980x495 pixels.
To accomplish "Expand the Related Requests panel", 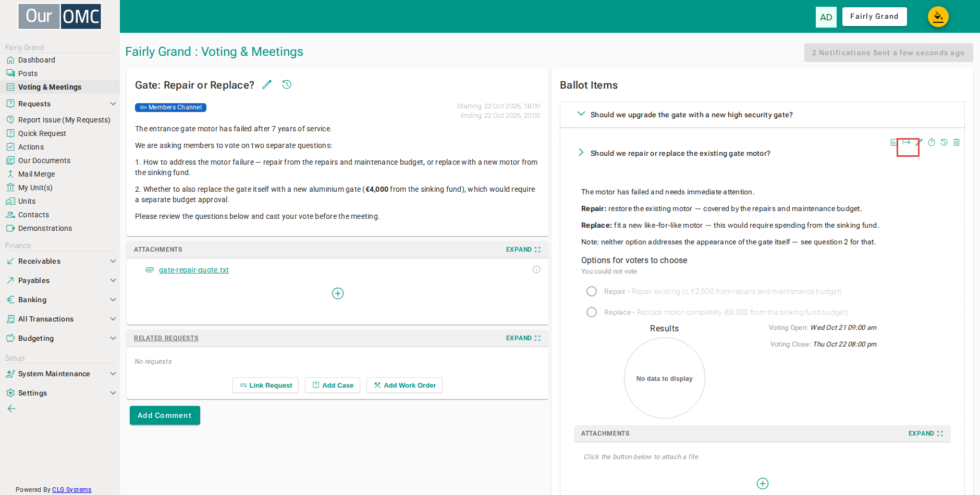I will tap(523, 338).
